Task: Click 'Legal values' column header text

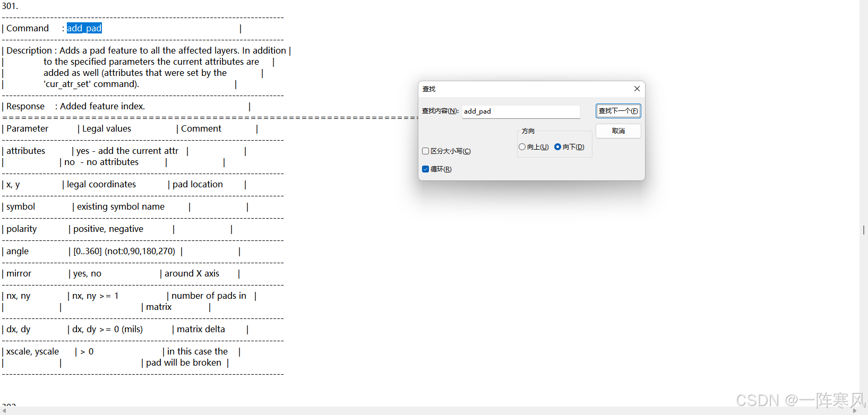Action: 107,129
